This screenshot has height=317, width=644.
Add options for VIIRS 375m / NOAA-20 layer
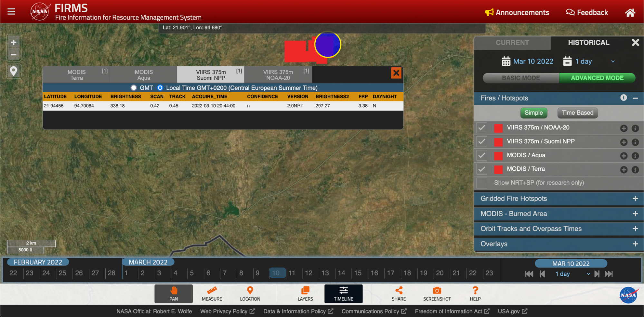click(624, 128)
